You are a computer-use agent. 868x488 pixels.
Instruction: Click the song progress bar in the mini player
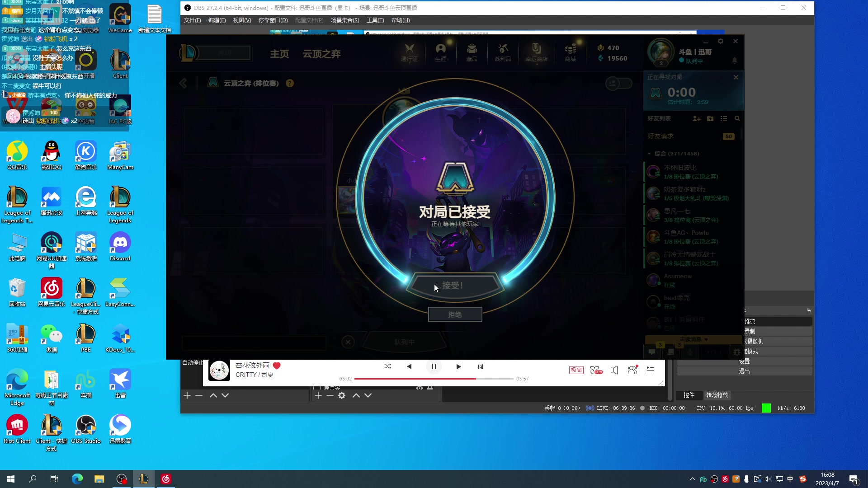(x=434, y=379)
